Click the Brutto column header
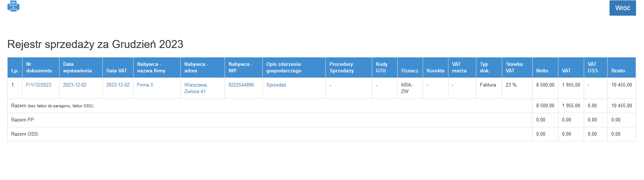 618,71
